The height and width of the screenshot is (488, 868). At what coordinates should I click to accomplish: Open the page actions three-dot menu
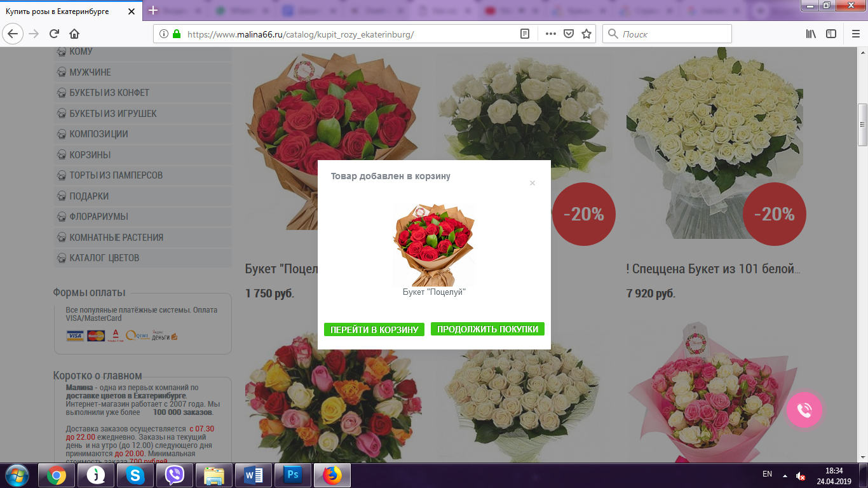(x=551, y=34)
